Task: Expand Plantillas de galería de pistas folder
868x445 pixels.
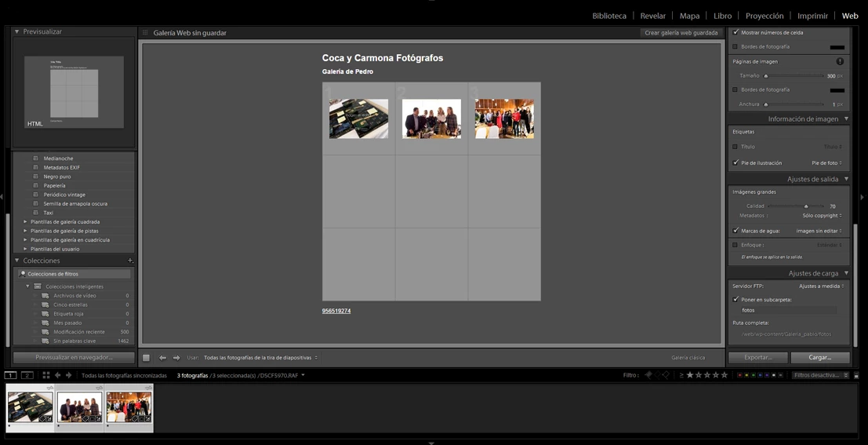Action: coord(25,231)
